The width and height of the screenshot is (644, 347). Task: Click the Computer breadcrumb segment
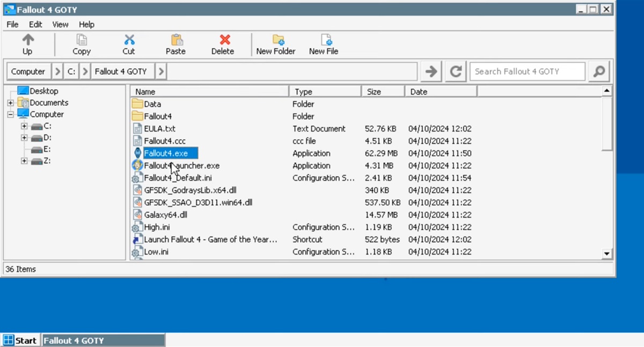tap(28, 71)
